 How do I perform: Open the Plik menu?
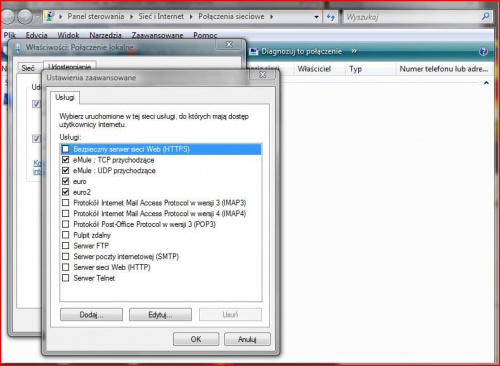[x=10, y=35]
